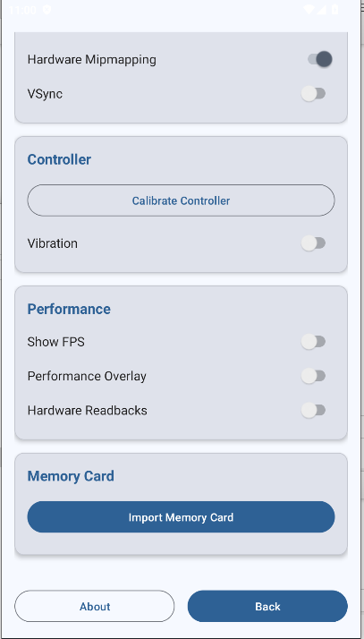The width and height of the screenshot is (364, 639).
Task: Tap the small icon beside the clock
Action: 47,10
